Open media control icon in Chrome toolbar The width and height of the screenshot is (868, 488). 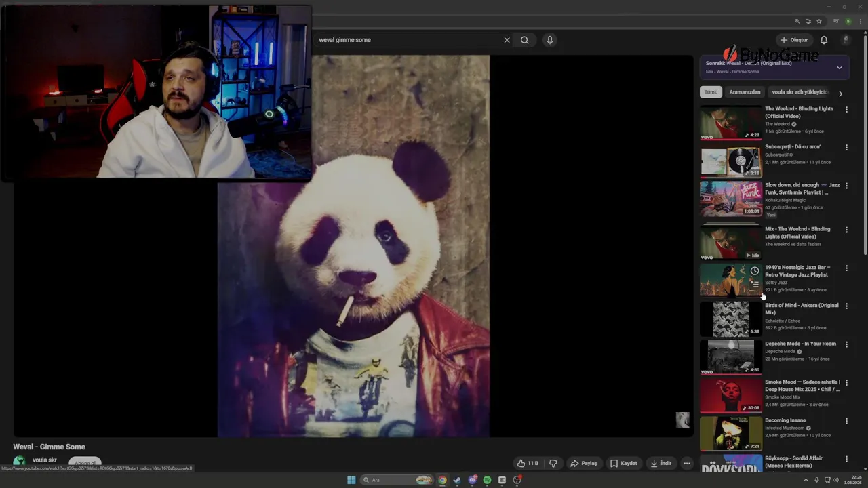pyautogui.click(x=836, y=21)
